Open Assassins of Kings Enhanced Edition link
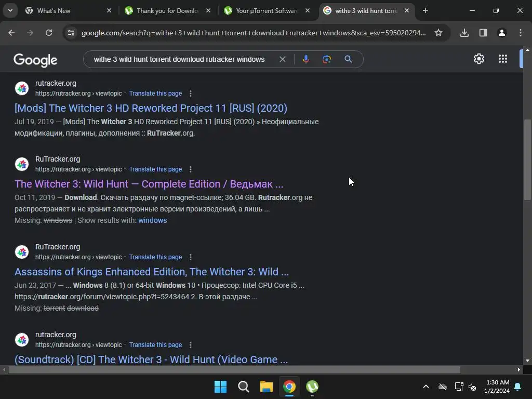Screen dimensions: 532x399 pos(152,272)
